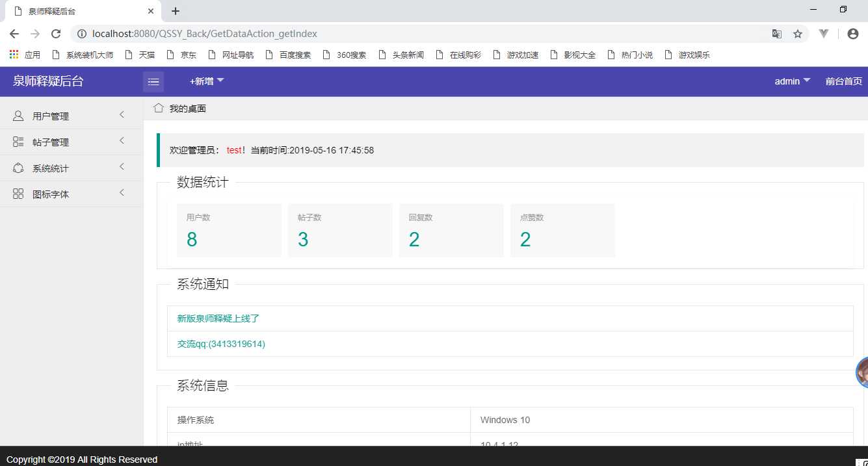
Task: Click the 操作系统 table cell
Action: [x=319, y=420]
